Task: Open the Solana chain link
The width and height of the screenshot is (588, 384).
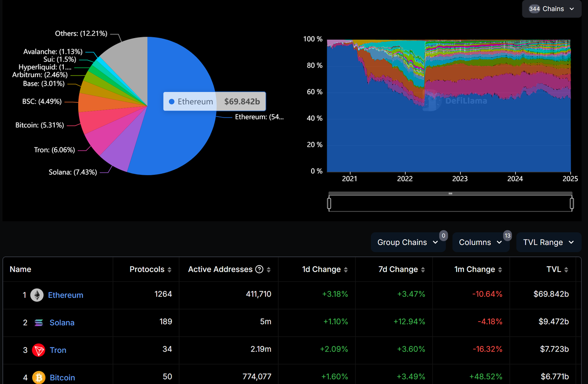Action: tap(62, 323)
